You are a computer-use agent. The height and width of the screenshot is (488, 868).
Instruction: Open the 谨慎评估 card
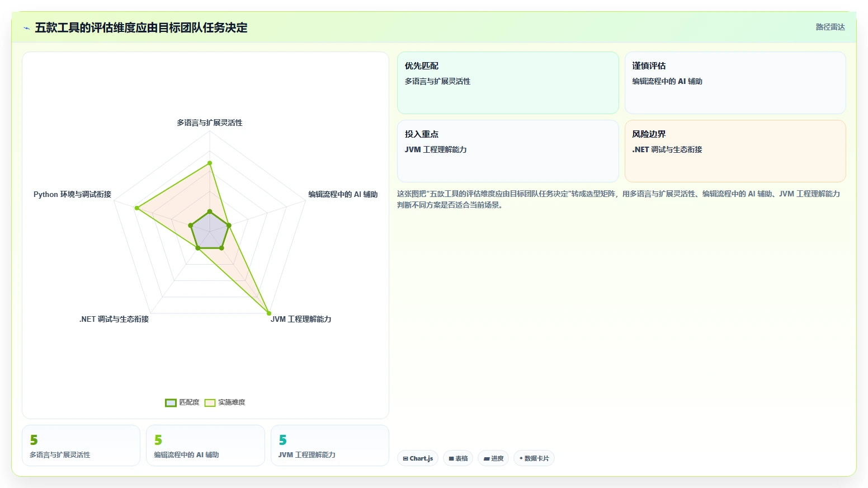[x=735, y=83]
